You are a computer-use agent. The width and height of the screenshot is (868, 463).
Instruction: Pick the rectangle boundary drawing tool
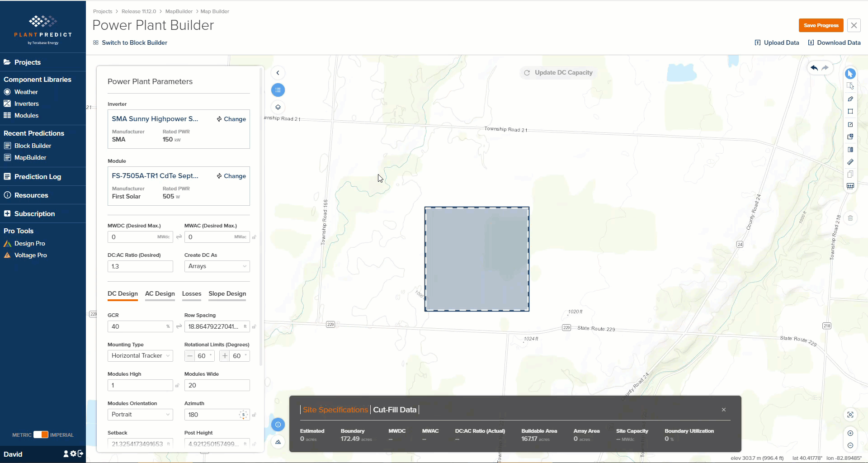(x=850, y=111)
